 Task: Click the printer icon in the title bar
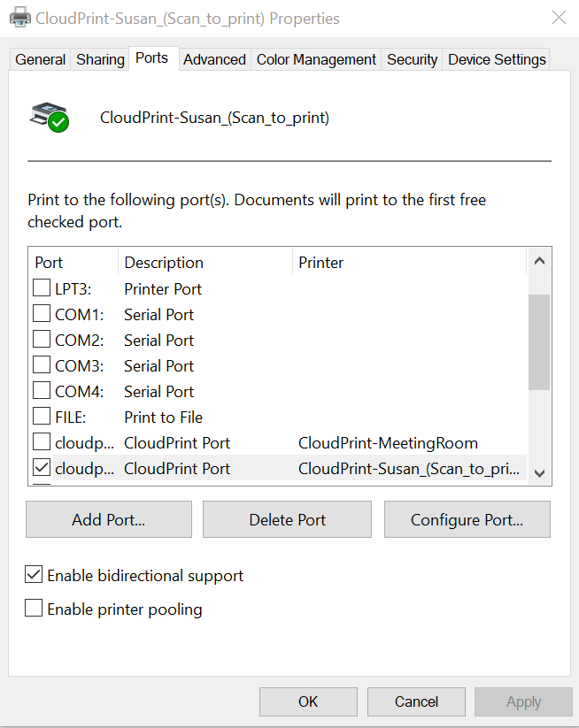[19, 16]
